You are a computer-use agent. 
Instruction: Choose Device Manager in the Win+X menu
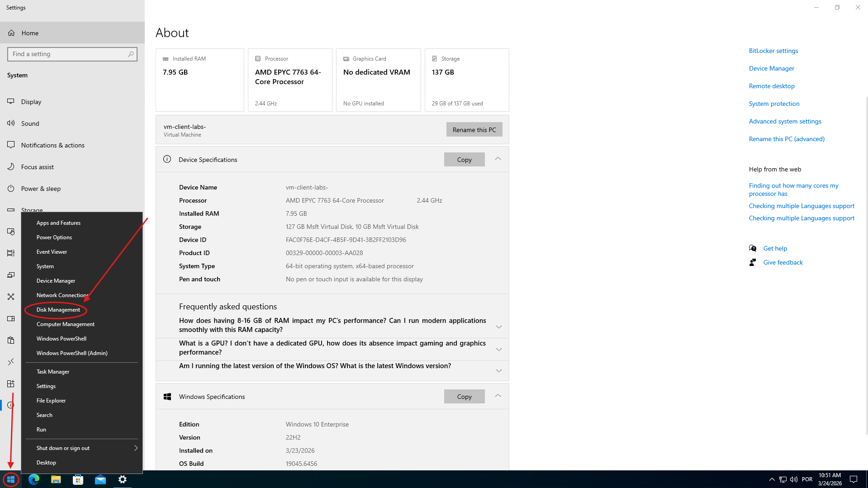click(x=56, y=281)
